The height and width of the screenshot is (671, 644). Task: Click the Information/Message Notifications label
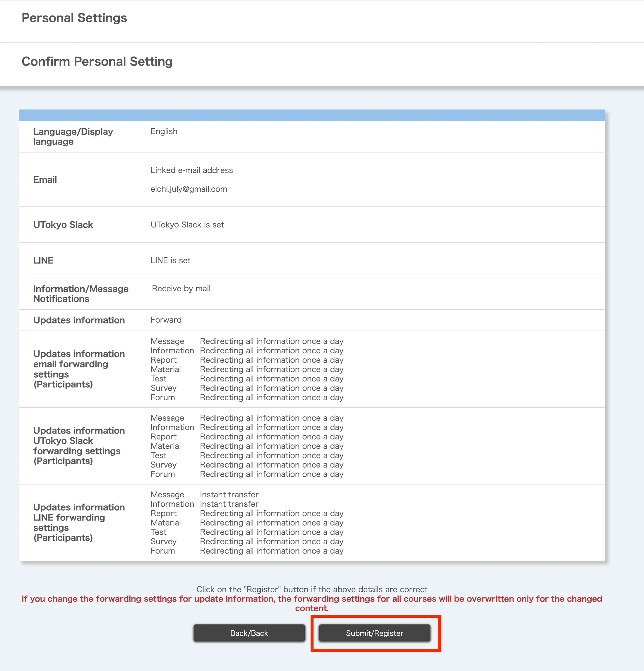click(81, 294)
